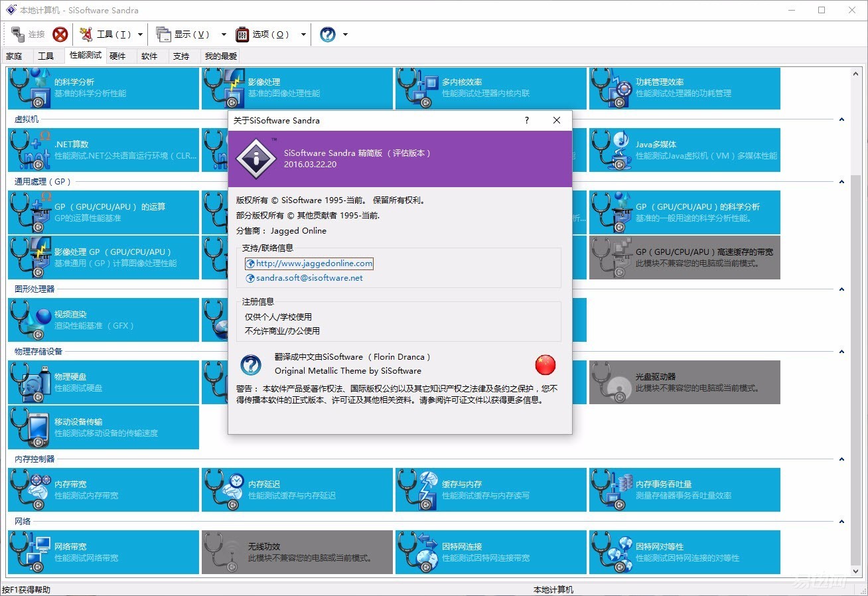Click the 连接 connect toolbar icon

[x=28, y=35]
